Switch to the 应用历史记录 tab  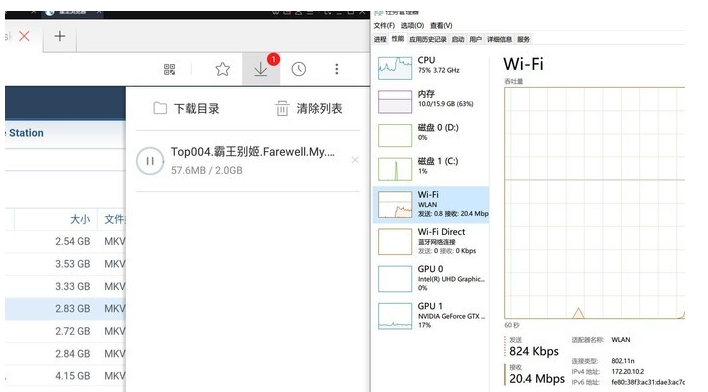click(428, 39)
